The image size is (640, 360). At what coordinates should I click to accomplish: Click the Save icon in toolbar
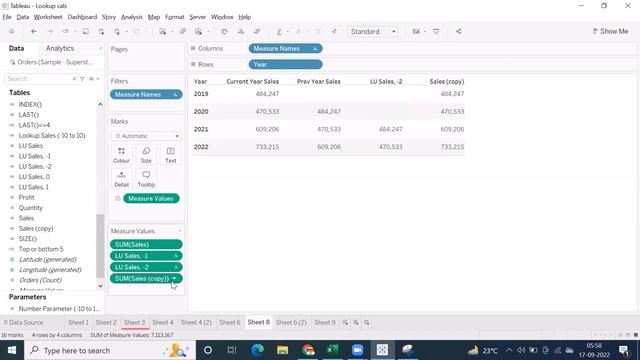coord(85,31)
